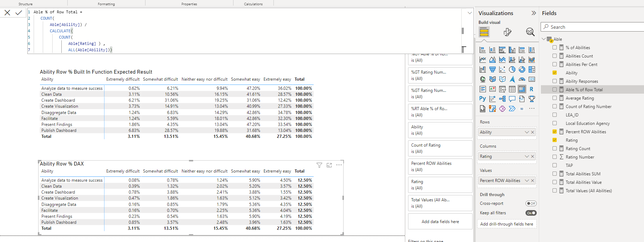Choose the decomposition tree visual
Screen dimensions: 644x242
pos(502,99)
